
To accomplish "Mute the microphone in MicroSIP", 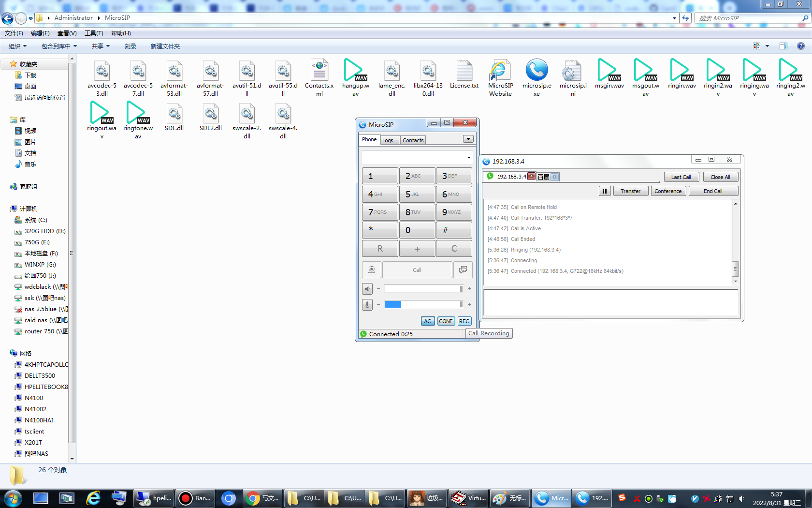I will pos(367,305).
